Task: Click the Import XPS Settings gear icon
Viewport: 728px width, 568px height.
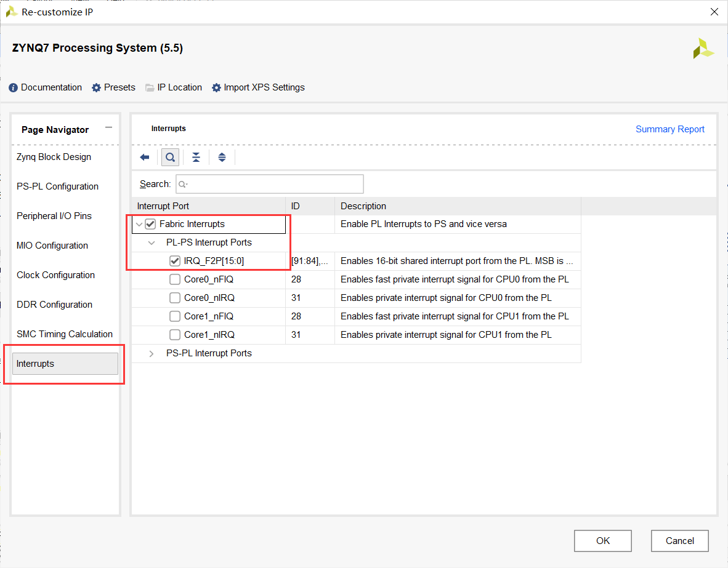Action: [x=216, y=88]
